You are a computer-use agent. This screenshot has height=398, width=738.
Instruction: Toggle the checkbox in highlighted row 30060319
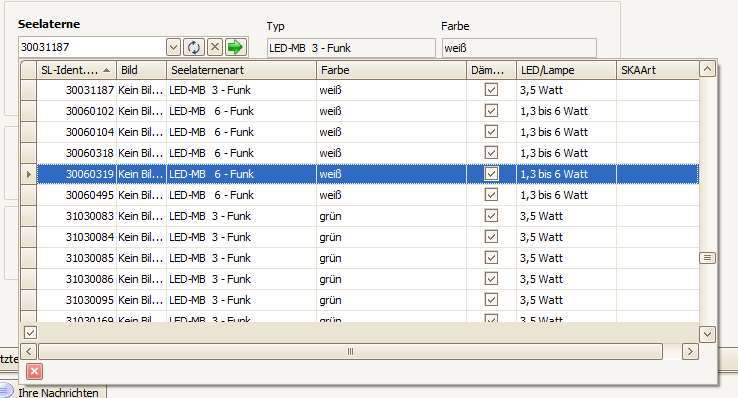(x=491, y=174)
